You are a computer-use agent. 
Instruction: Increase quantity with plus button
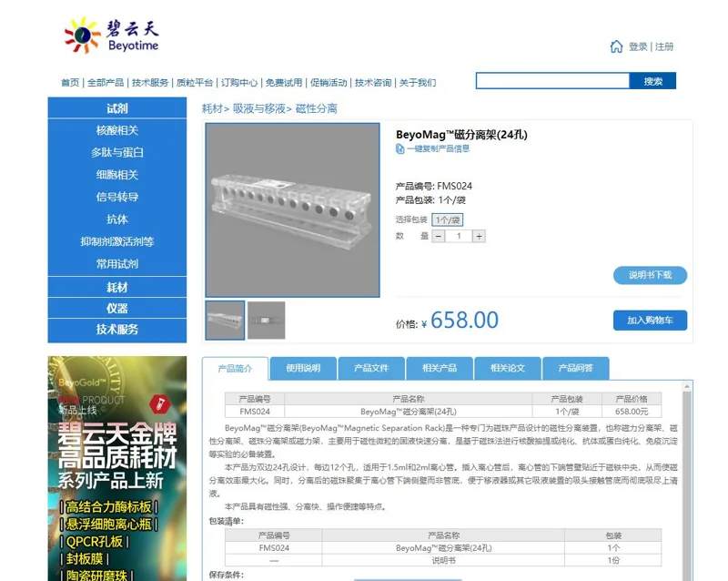[x=479, y=236]
